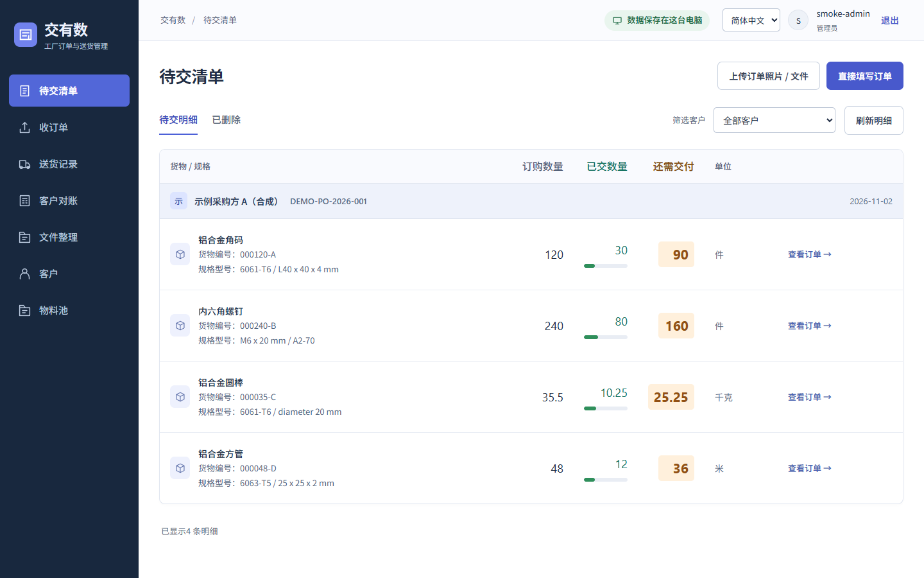
Task: Click the 待交清单 sidebar list icon
Action: pyautogui.click(x=24, y=91)
